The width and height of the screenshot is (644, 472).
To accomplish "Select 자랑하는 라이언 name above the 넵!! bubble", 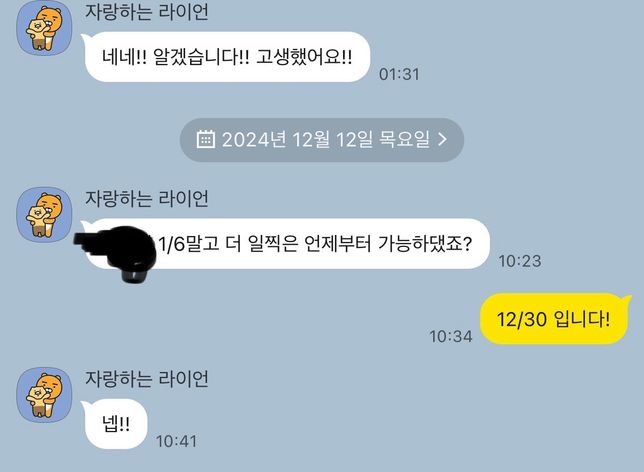I will [147, 378].
